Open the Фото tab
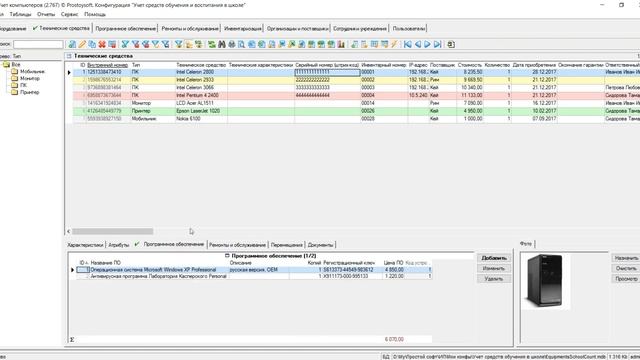Image resolution: width=640 pixels, height=360 pixels. click(526, 244)
